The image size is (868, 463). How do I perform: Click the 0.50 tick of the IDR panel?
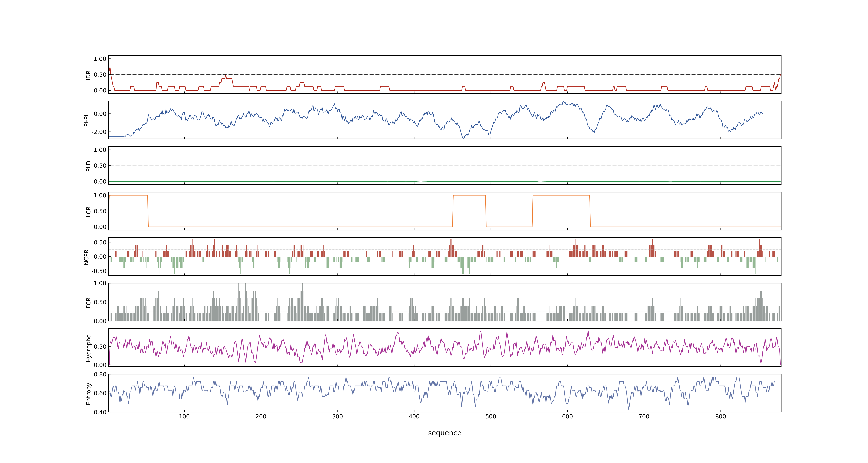(100, 75)
